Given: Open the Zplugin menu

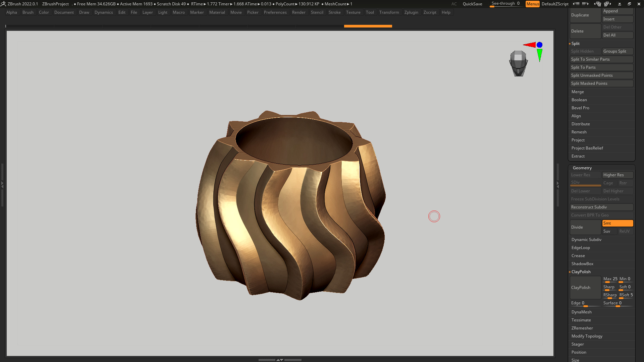Looking at the screenshot, I should [411, 12].
